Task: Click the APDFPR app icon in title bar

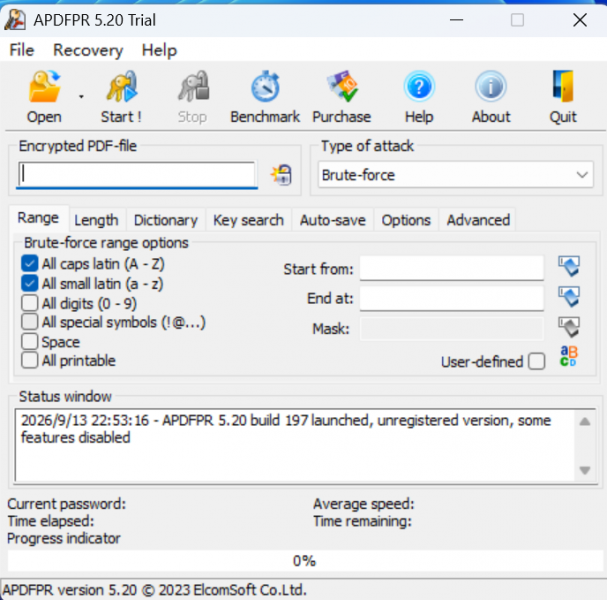Action: click(15, 20)
